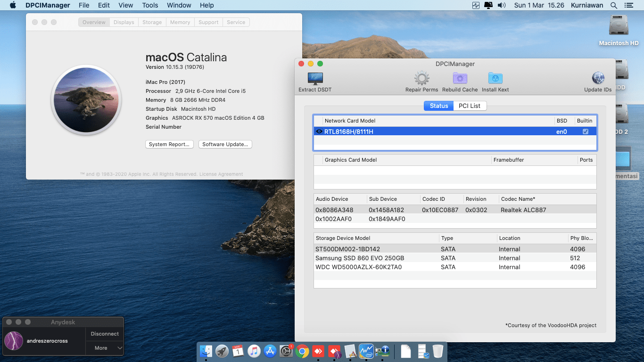This screenshot has width=644, height=362.
Task: Open the App Store dock icon
Action: 270,351
